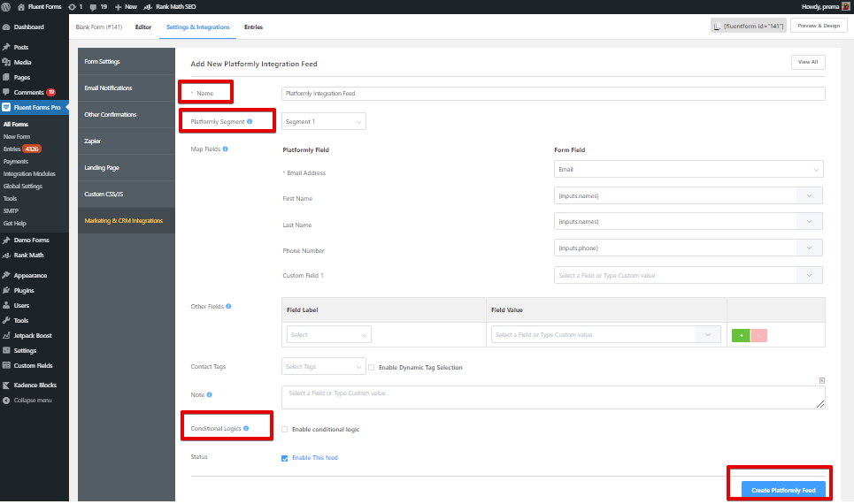Collapse the admin sidebar menu
The width and height of the screenshot is (854, 504).
[x=32, y=401]
